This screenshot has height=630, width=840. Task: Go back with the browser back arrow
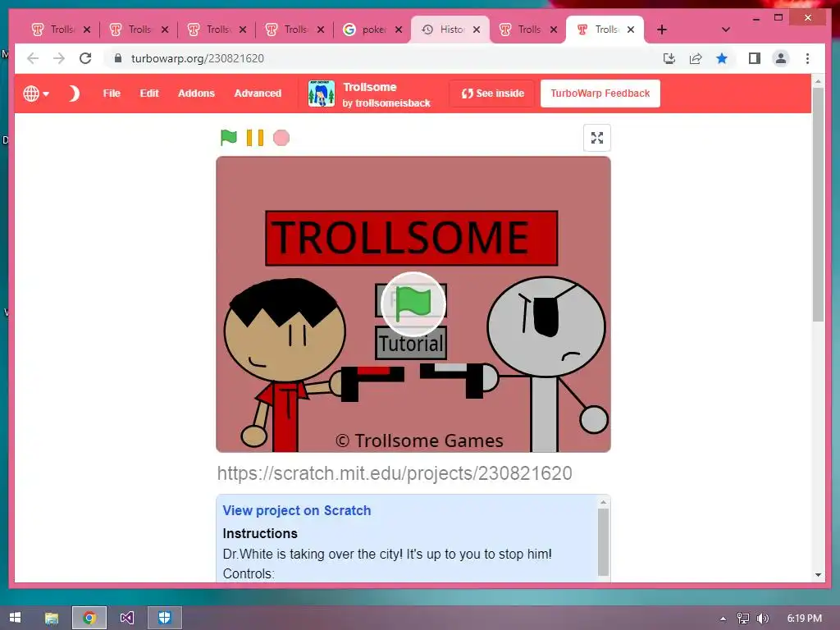33,58
